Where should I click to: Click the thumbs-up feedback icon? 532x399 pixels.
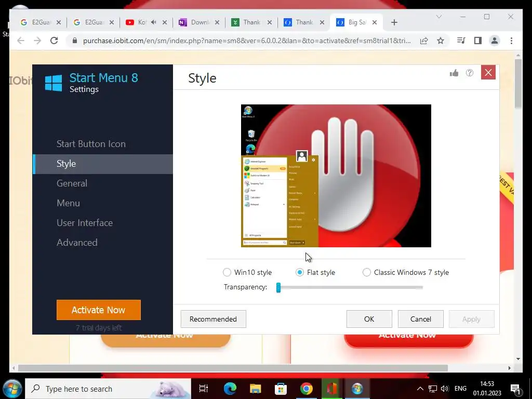[454, 73]
